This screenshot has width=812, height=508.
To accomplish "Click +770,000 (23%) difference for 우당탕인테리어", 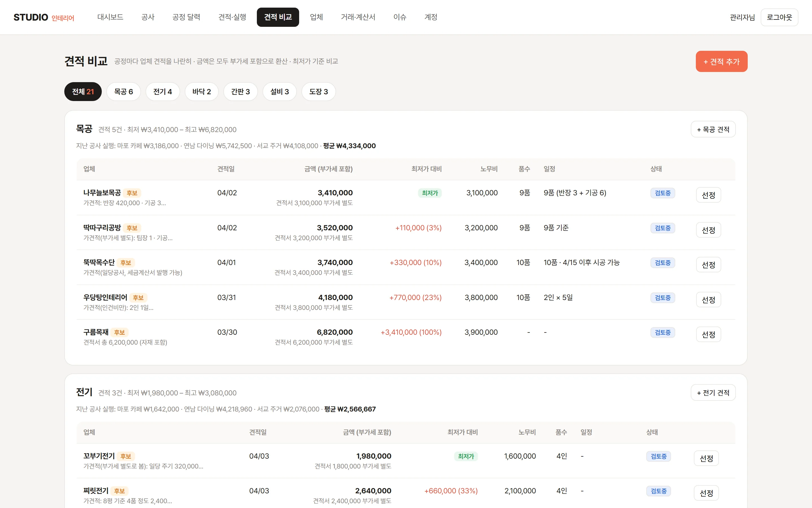I will click(415, 297).
